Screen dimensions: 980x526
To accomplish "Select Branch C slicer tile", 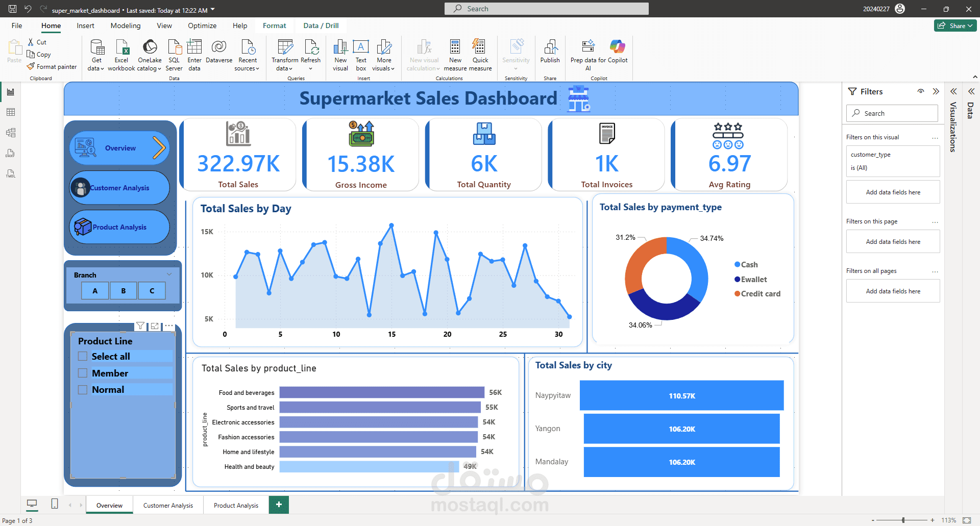I will tap(152, 291).
